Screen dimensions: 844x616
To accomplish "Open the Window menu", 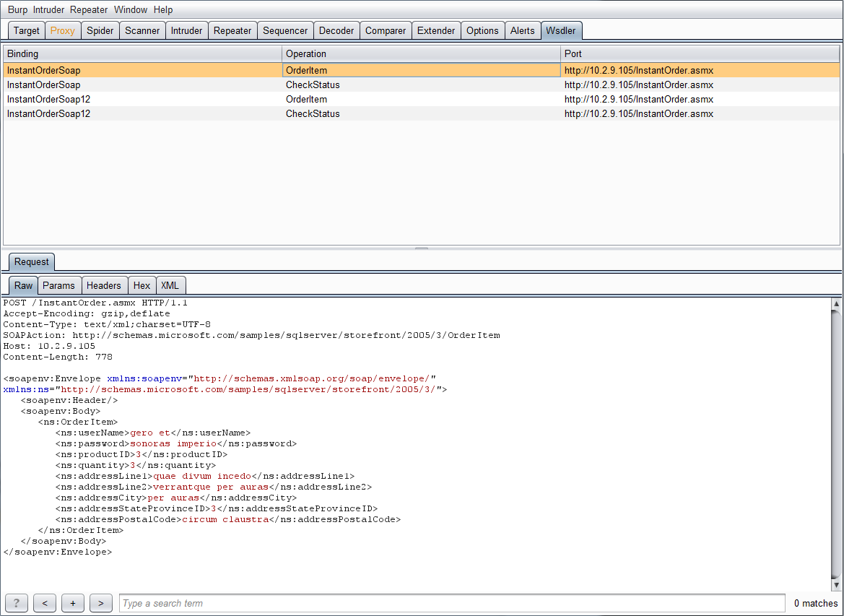I will 131,9.
